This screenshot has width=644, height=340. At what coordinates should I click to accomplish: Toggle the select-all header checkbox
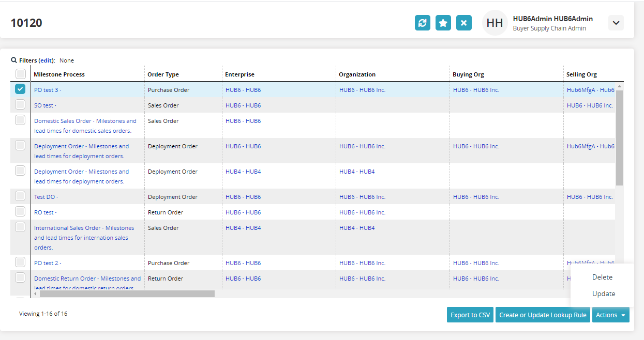[21, 74]
